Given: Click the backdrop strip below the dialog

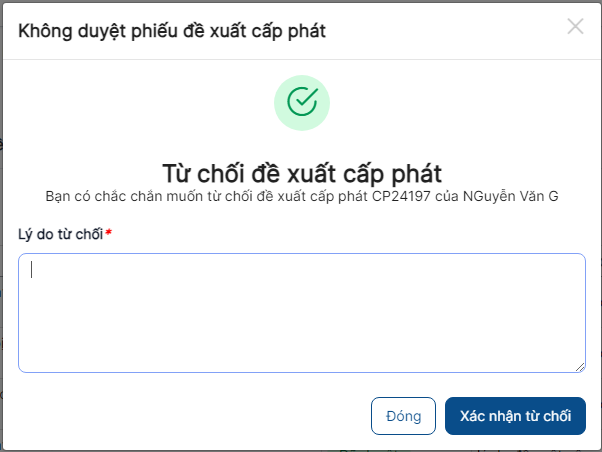Looking at the screenshot, I should pyautogui.click(x=301, y=451).
